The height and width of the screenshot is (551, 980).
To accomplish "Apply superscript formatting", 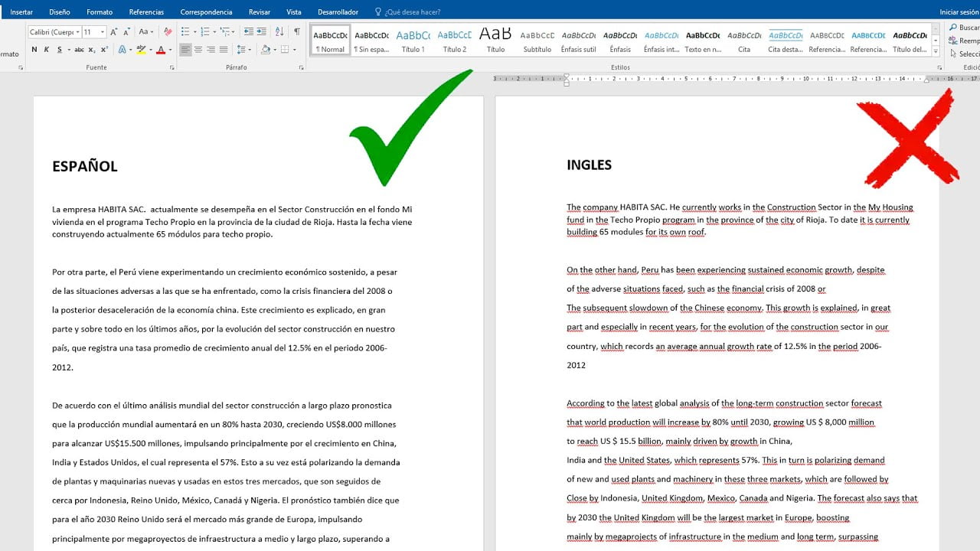I will [x=104, y=50].
